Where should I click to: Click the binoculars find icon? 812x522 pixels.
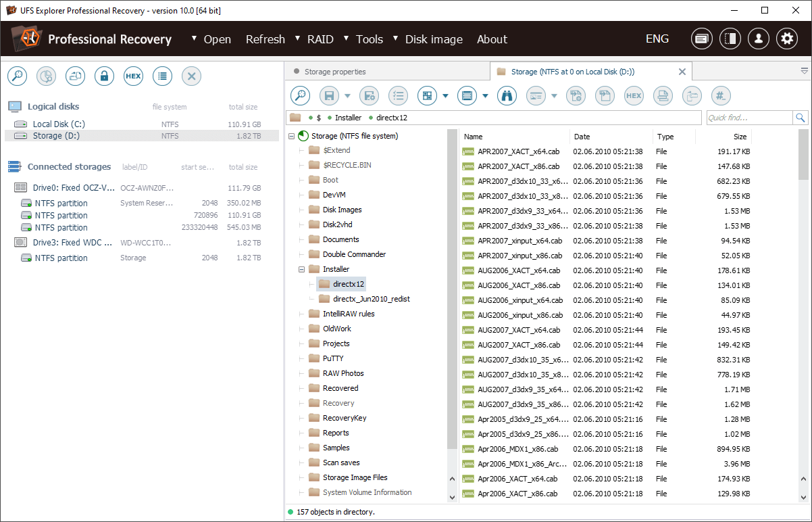[x=507, y=96]
